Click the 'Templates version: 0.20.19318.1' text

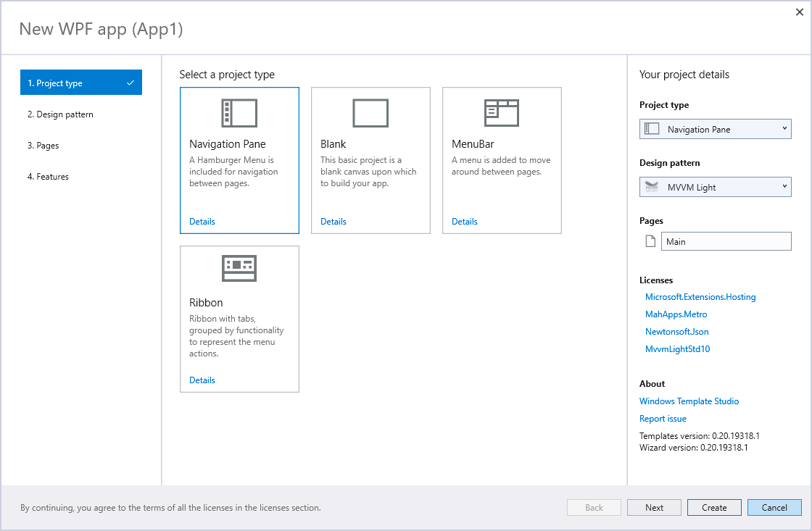tap(699, 436)
